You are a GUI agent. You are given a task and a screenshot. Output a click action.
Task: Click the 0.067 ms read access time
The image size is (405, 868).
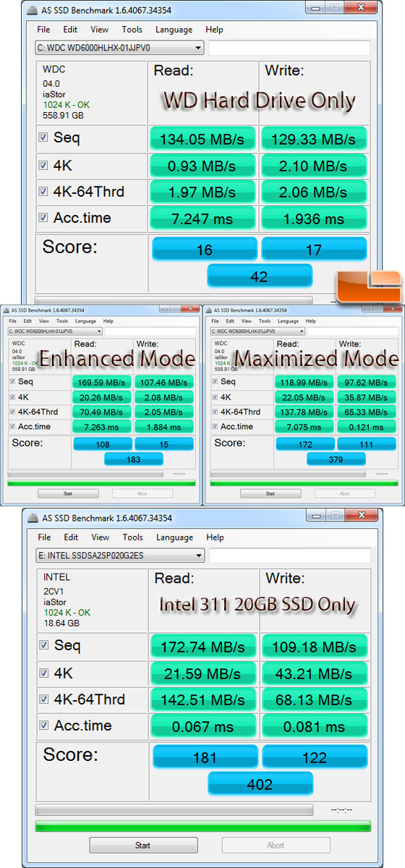[203, 726]
